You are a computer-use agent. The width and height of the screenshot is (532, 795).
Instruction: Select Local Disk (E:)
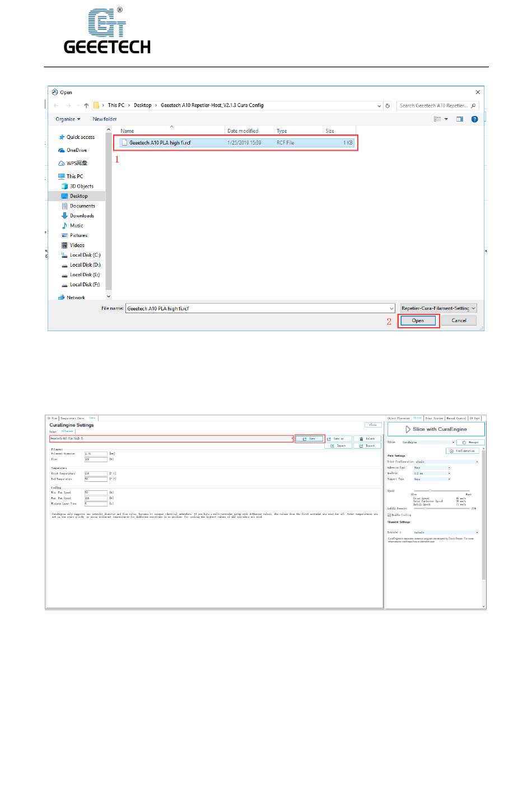pos(81,275)
